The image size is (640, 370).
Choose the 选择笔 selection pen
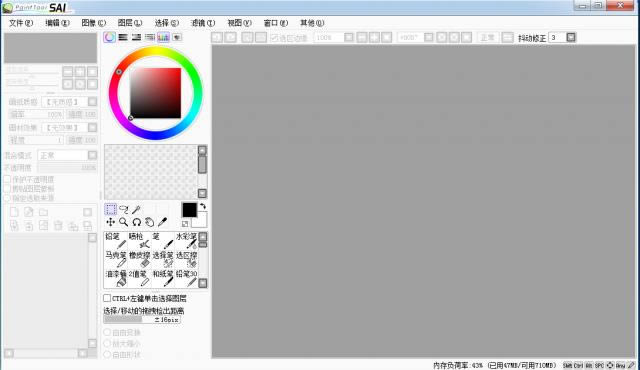162,259
